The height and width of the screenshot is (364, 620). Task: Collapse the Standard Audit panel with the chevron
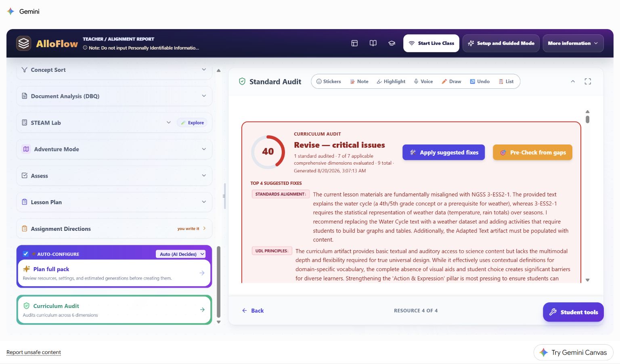573,82
